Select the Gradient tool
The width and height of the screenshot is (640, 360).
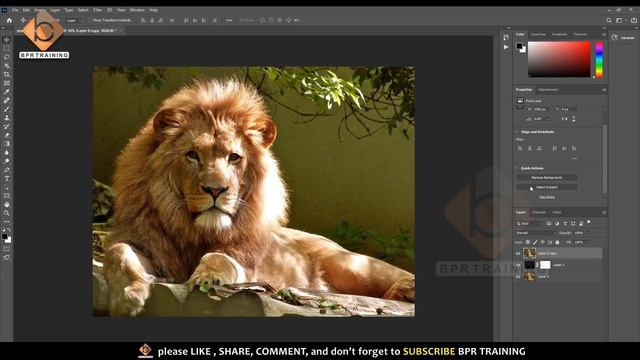[7, 144]
